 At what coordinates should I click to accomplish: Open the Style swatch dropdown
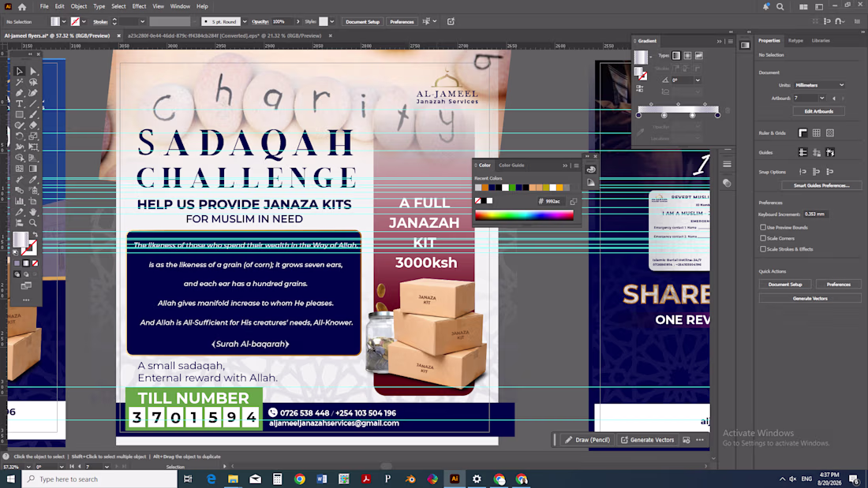point(332,21)
